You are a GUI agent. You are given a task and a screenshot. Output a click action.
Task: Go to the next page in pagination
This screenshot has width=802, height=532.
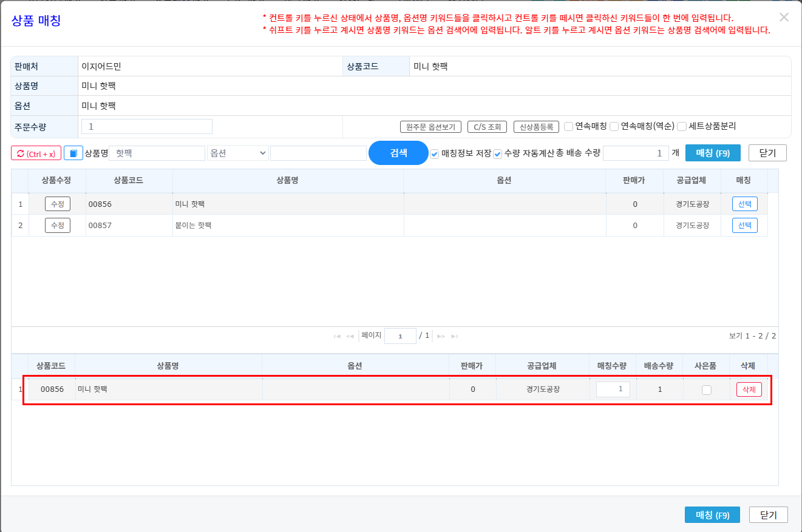[441, 336]
